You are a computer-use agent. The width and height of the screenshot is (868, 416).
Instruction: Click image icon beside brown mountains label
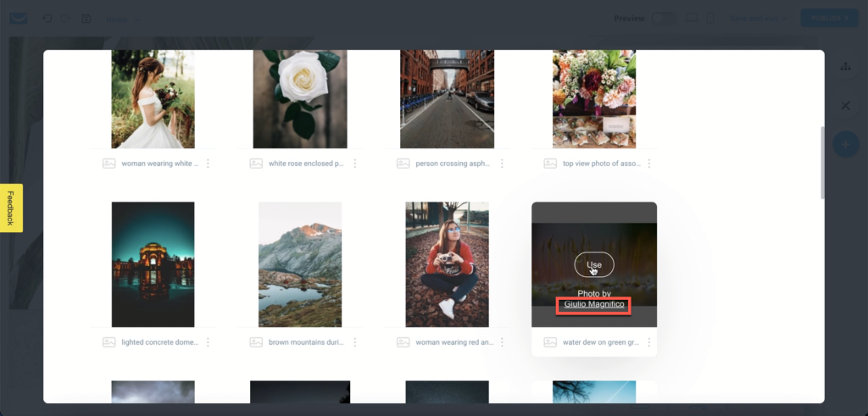256,342
